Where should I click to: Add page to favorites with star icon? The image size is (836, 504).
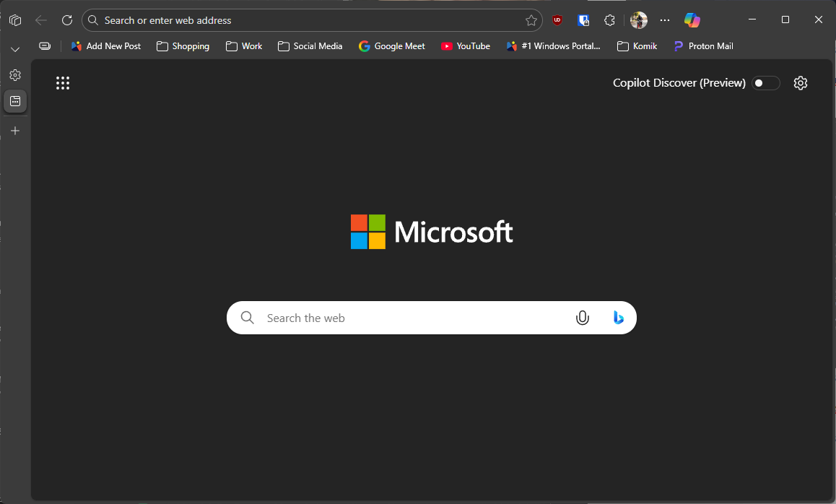(x=531, y=20)
